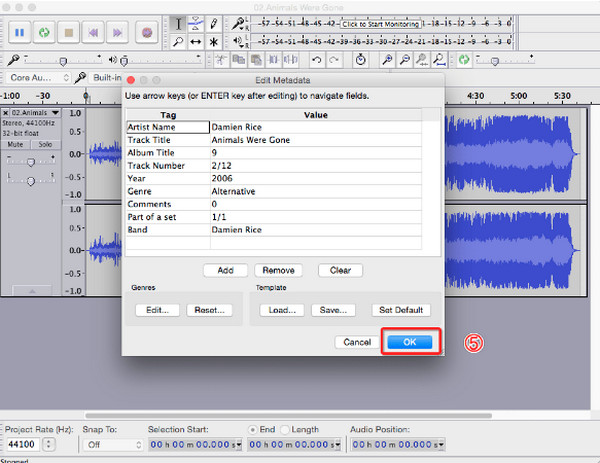Click the Pause transport button
This screenshot has width=600, height=463.
pos(19,33)
